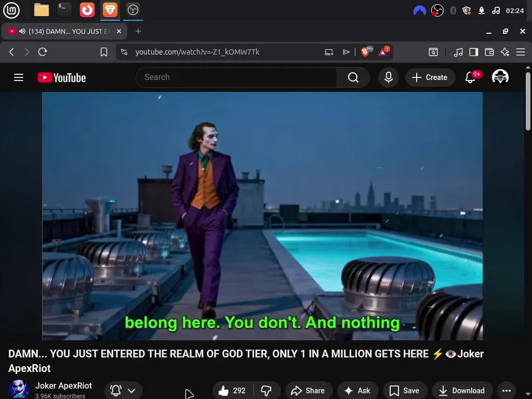View site settings icon in the address bar
This screenshot has width=532, height=399.
click(124, 52)
